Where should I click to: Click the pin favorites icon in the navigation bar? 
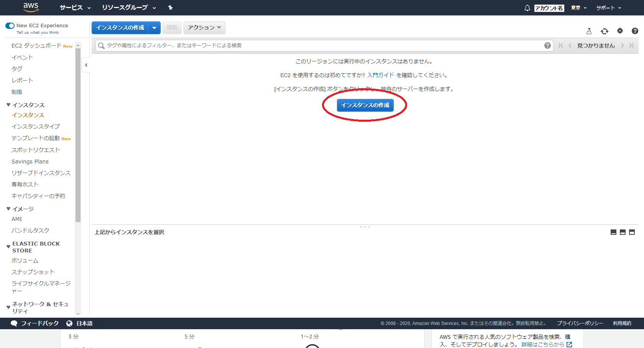point(170,7)
